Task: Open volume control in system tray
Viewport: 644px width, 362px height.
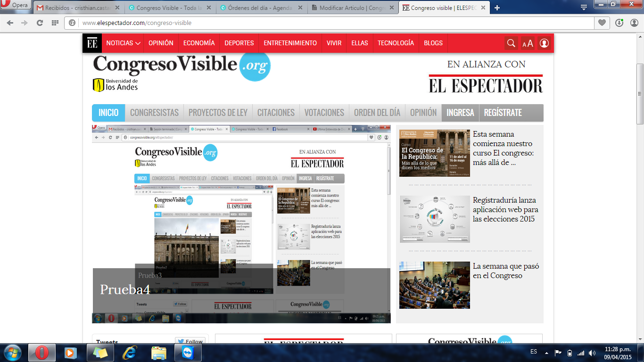Action: click(592, 353)
